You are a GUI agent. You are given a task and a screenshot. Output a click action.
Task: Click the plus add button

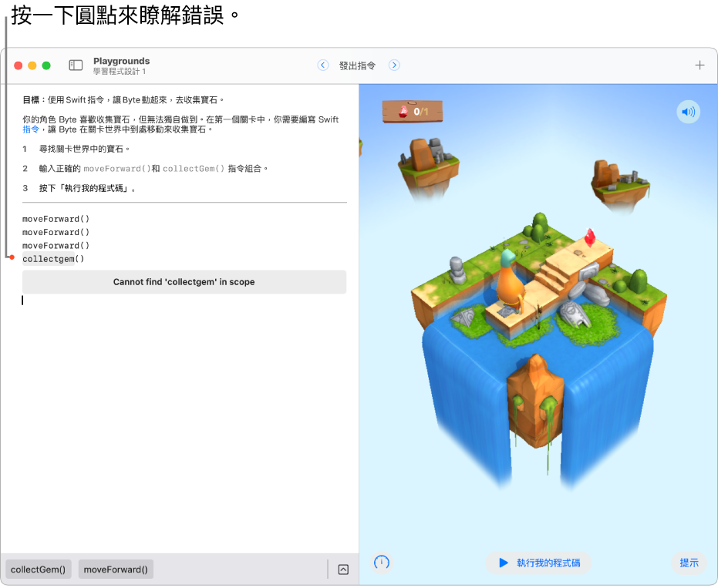coord(699,66)
